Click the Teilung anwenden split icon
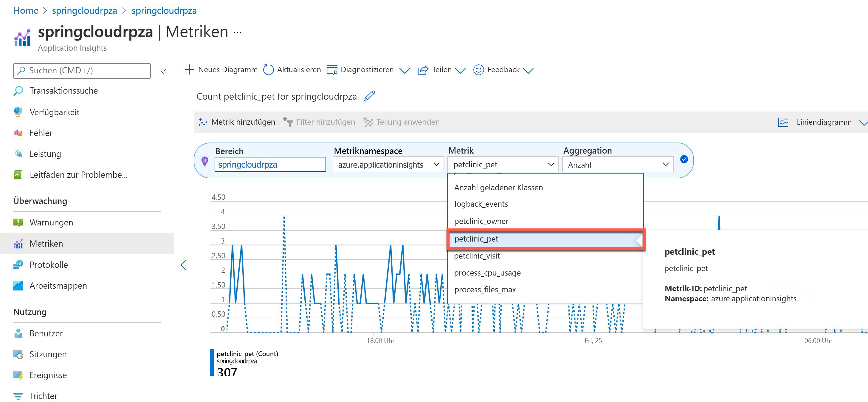Viewport: 868px width, 402px height. 368,122
